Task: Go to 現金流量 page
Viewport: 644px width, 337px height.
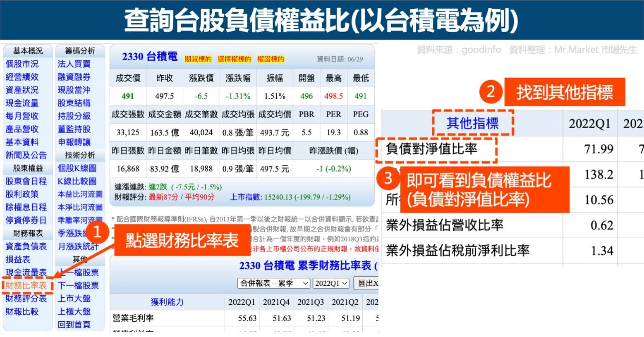Action: pos(22,103)
